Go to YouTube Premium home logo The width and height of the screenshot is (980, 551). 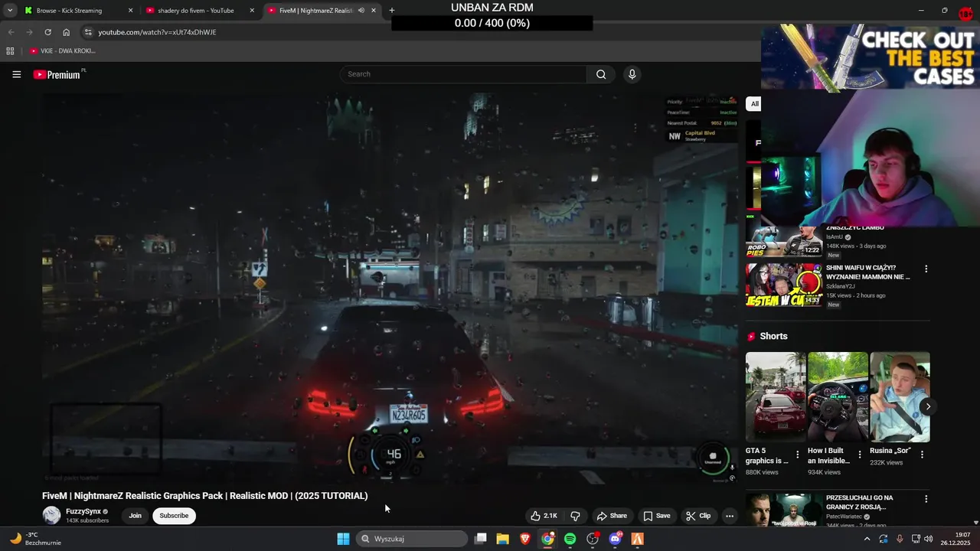point(57,74)
